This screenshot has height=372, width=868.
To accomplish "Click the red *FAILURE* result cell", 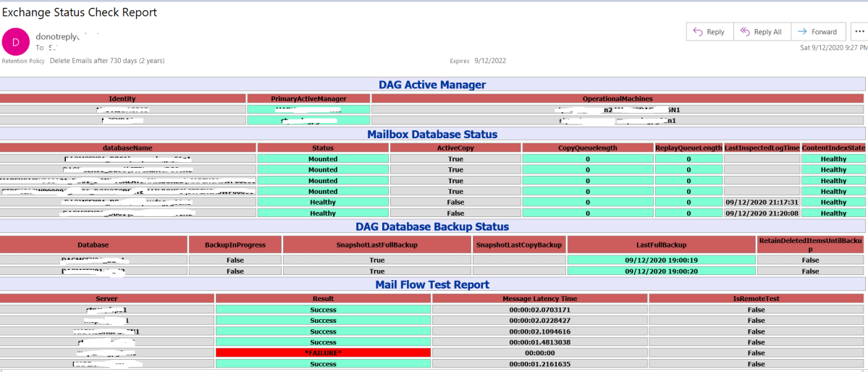I will tap(323, 352).
